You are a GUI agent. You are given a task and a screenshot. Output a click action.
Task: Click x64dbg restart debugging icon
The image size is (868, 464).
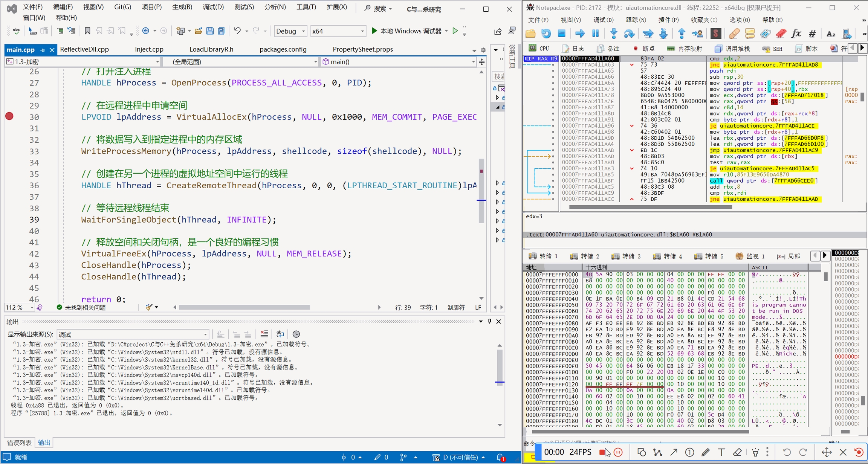pyautogui.click(x=546, y=34)
